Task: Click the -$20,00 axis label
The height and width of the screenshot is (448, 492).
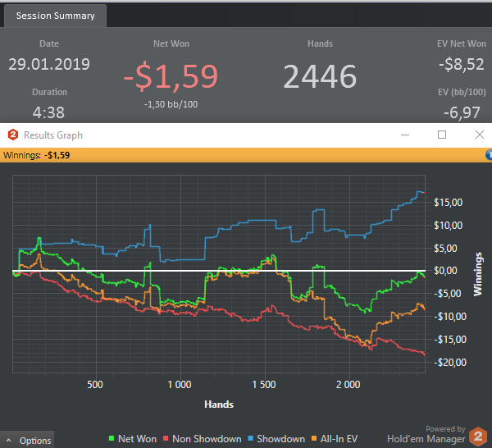Action: click(450, 363)
